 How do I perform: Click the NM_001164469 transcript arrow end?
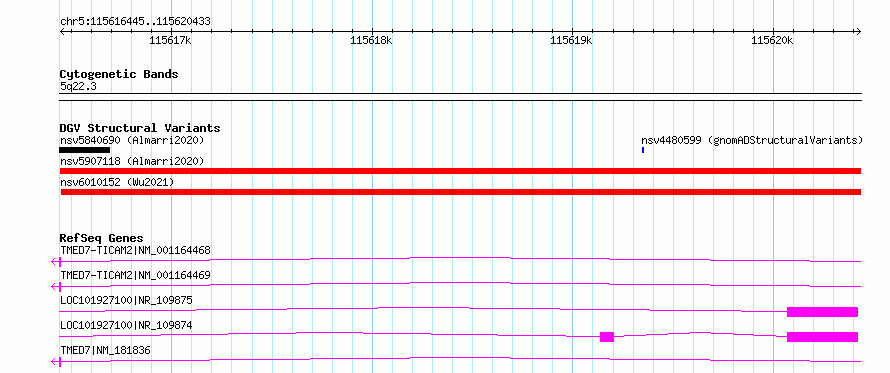(56, 287)
